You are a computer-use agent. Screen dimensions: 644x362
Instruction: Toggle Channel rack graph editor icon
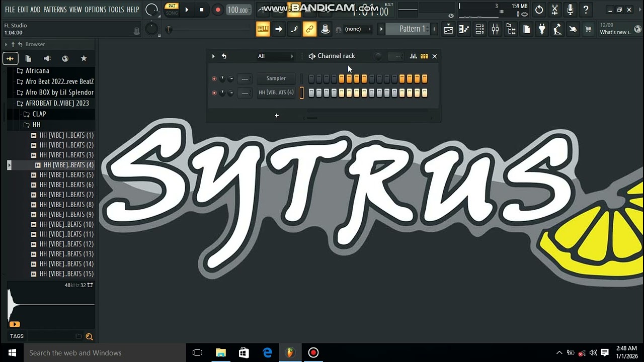click(x=413, y=56)
